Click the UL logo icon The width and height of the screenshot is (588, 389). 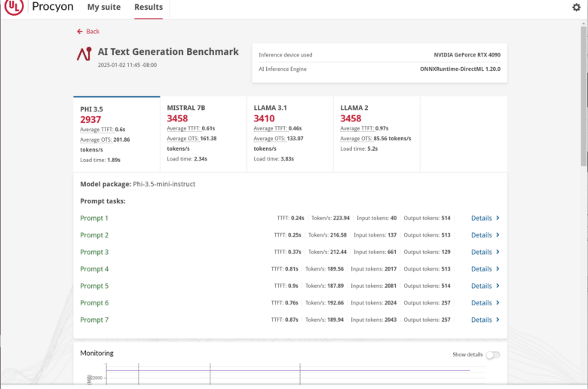pos(14,6)
